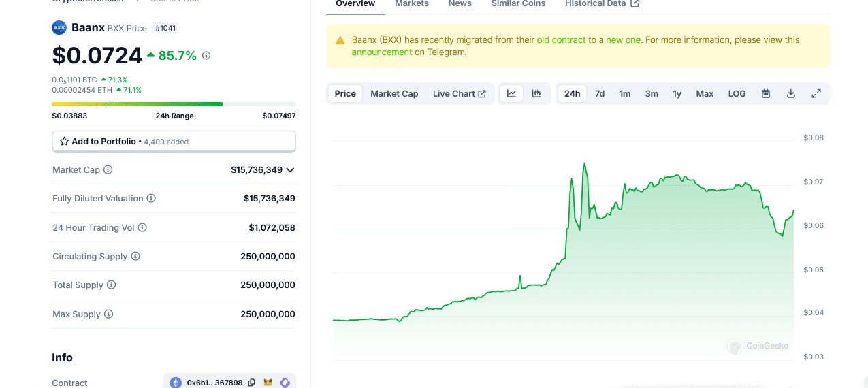Click the 0.00002454 ETH price text
The height and width of the screenshot is (388, 868).
point(82,90)
